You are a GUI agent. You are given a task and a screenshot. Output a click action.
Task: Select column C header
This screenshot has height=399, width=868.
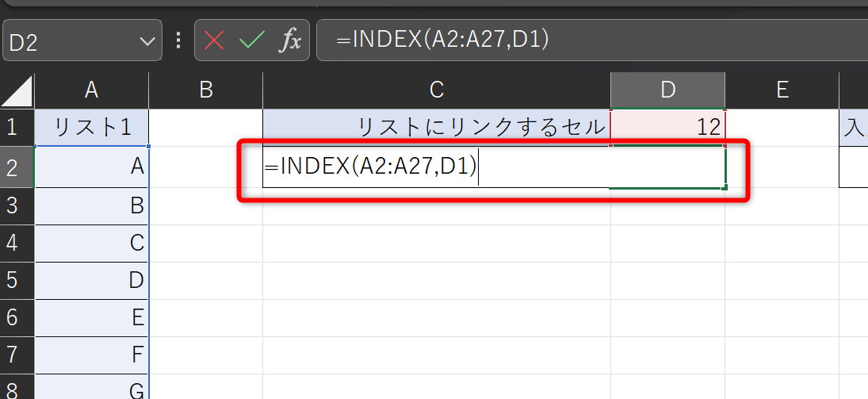tap(436, 90)
